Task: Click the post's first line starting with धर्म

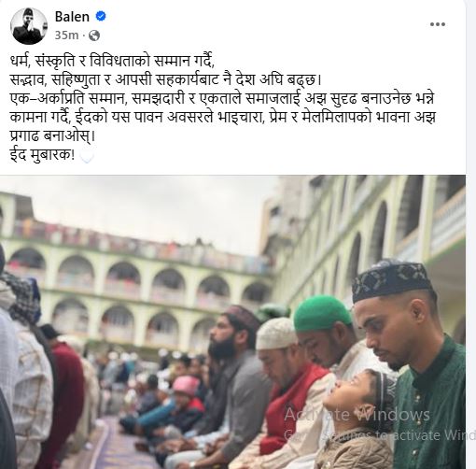Action: coord(112,62)
